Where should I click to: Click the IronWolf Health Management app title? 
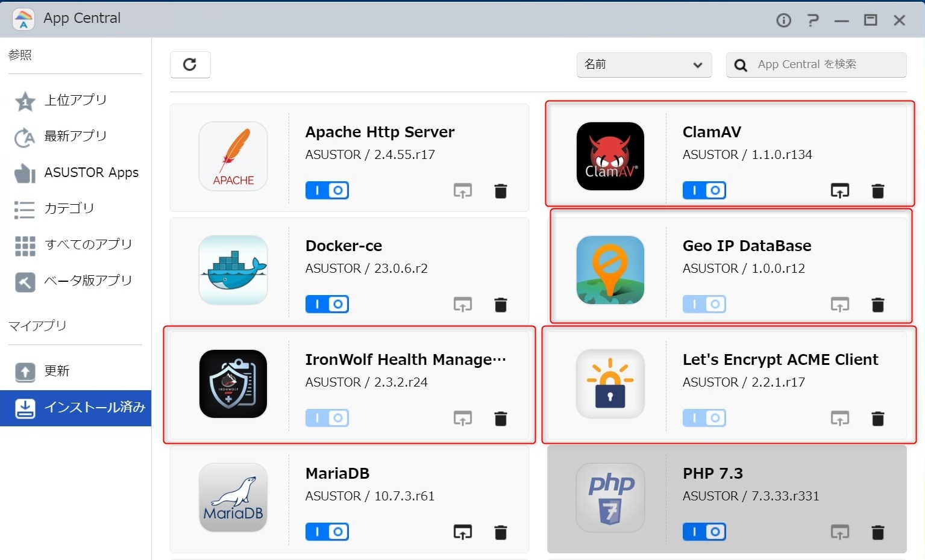(x=405, y=359)
